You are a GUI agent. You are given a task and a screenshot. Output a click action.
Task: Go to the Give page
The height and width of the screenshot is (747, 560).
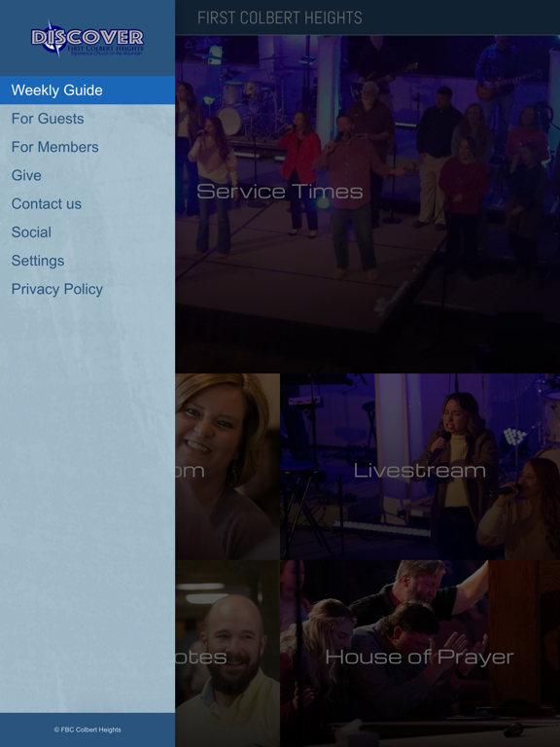[87, 175]
